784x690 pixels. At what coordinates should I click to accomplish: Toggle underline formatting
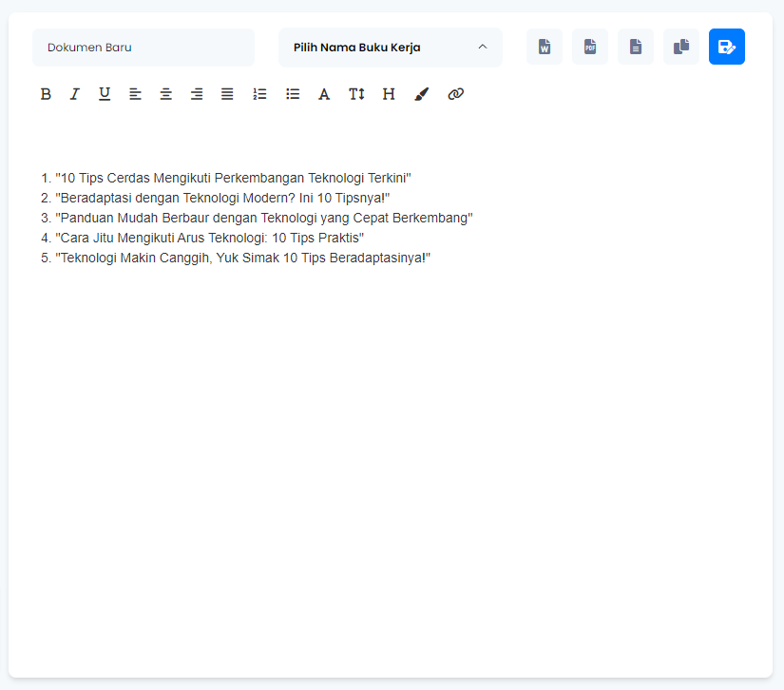(x=104, y=94)
